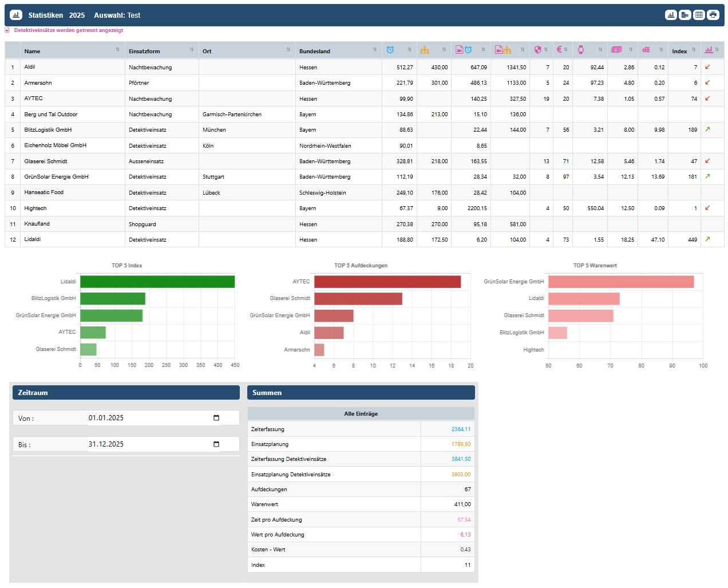Viewport: 728px width, 588px height.
Task: Click the pink wristwatch column icon
Action: pyautogui.click(x=581, y=50)
